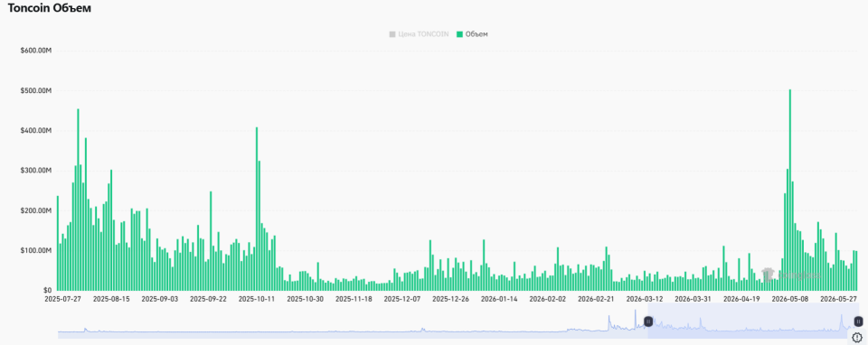This screenshot has height=345, width=868.
Task: Click the $0 axis label
Action: click(x=47, y=290)
